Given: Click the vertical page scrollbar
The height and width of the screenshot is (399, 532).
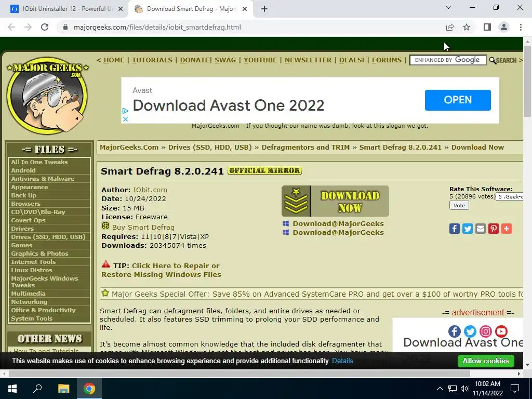Looking at the screenshot, I should tap(528, 81).
